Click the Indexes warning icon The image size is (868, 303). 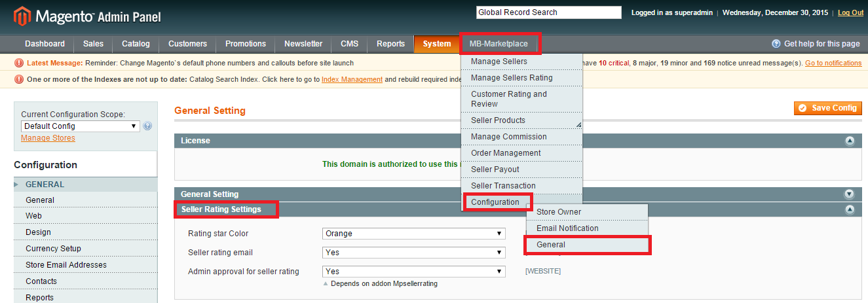click(19, 79)
